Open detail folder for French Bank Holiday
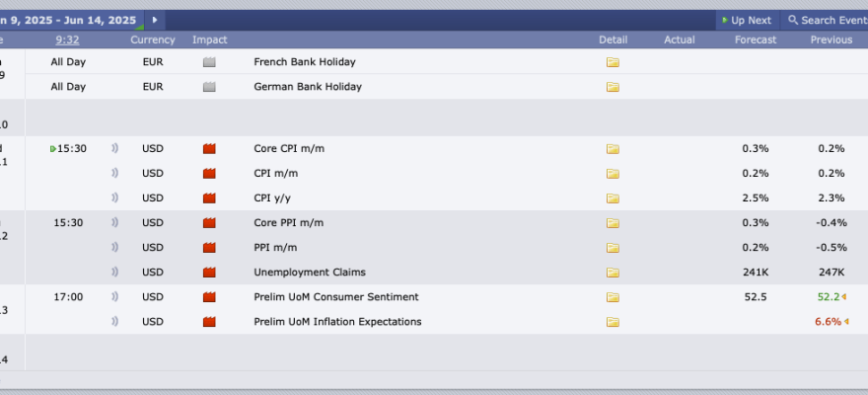868x395 pixels. tap(613, 62)
